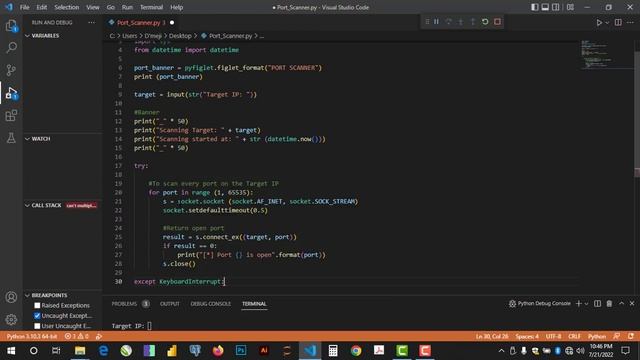Screen dimensions: 640x360
Task: Open the new terminal launch profile dropdown
Action: (x=587, y=304)
